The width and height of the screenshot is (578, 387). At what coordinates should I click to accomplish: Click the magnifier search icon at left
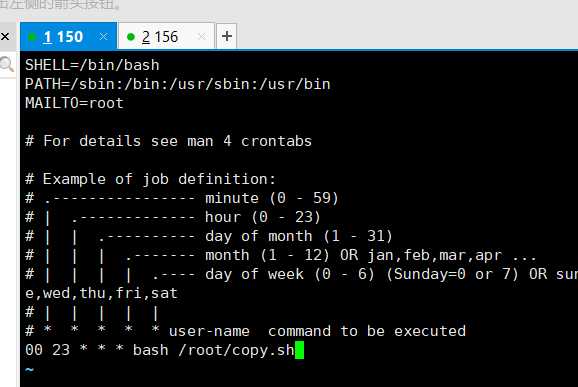pyautogui.click(x=7, y=64)
